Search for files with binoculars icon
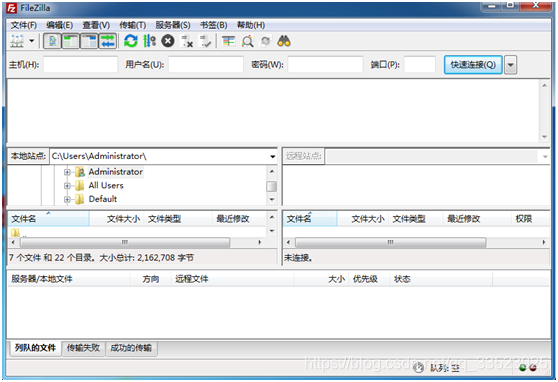The height and width of the screenshot is (382, 558). (284, 41)
